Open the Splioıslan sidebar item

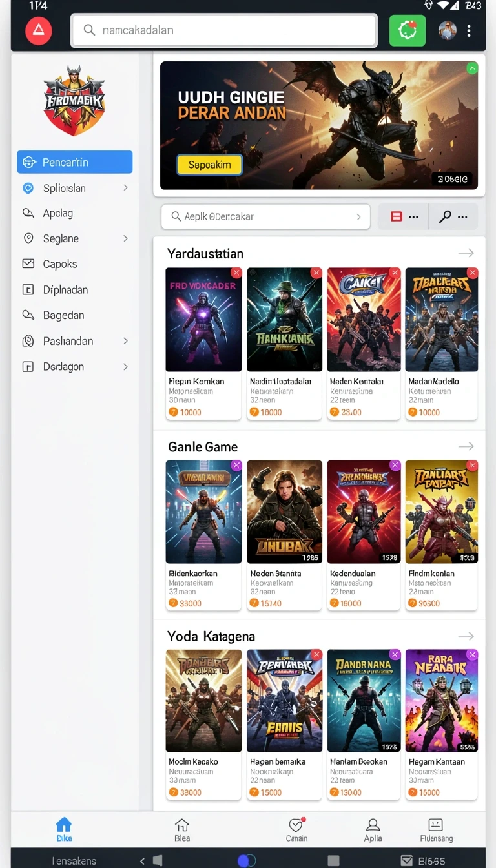pos(75,188)
